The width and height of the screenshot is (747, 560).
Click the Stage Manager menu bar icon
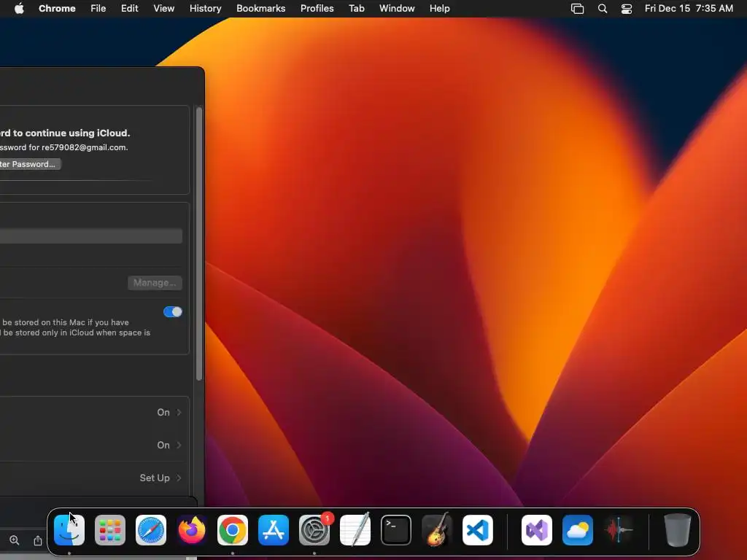578,9
